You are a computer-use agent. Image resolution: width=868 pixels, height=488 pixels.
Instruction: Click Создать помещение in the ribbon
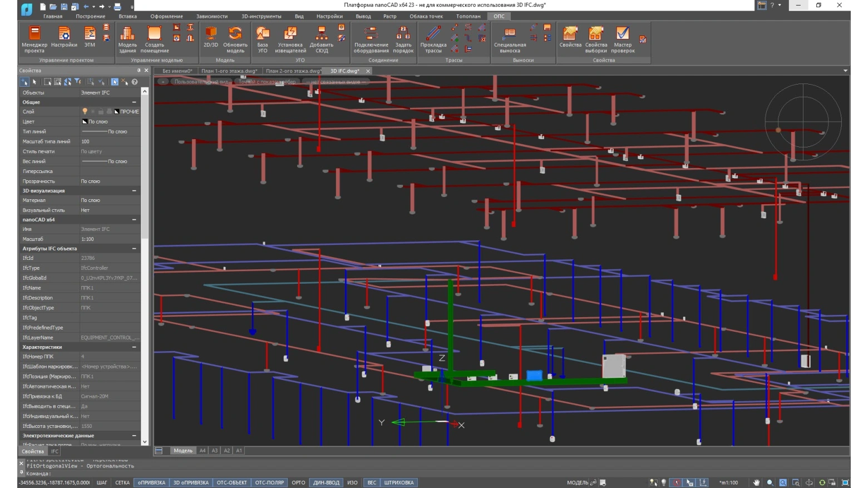154,39
